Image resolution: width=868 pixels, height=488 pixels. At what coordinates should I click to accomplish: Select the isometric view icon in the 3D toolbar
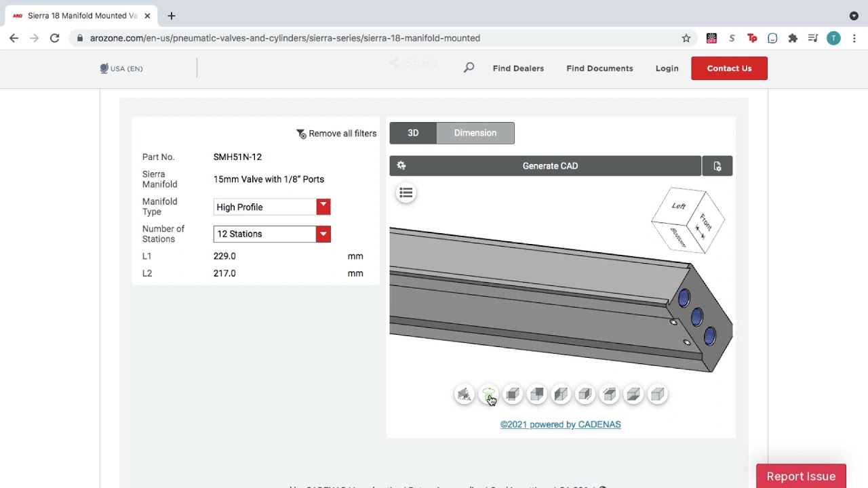[x=464, y=394]
